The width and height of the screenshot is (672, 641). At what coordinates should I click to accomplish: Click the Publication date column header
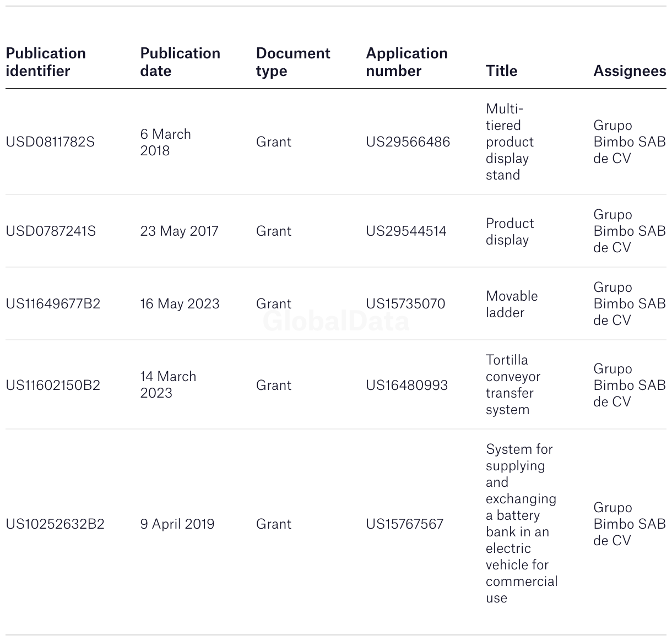point(180,62)
